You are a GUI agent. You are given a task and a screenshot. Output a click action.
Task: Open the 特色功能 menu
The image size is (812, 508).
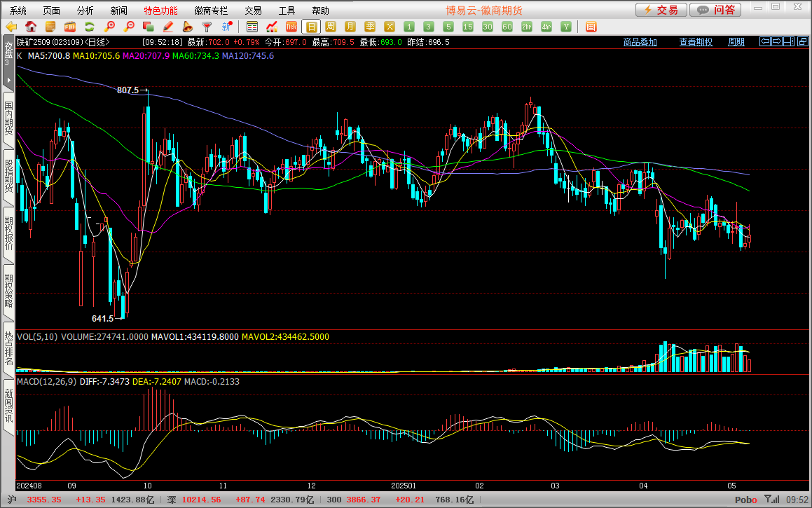click(160, 11)
